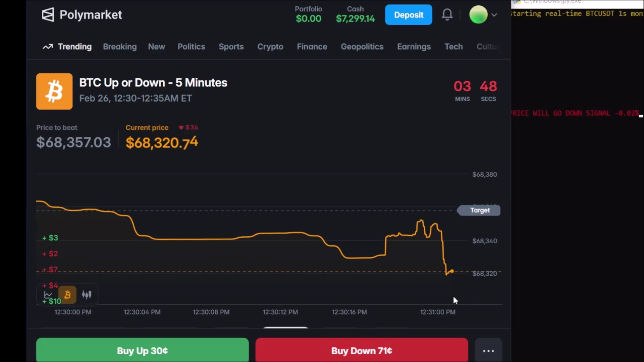The image size is (644, 362).
Task: Click the $68,357.03 price to beat
Action: pyautogui.click(x=73, y=142)
